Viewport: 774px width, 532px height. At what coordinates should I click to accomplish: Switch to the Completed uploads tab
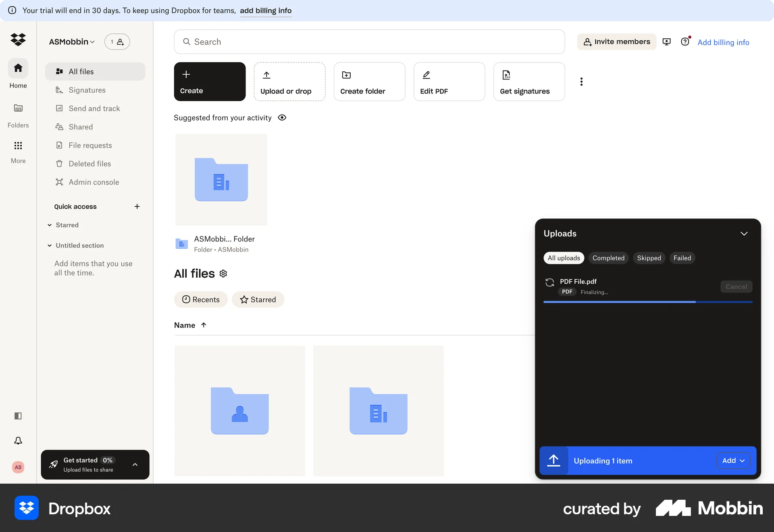(608, 258)
